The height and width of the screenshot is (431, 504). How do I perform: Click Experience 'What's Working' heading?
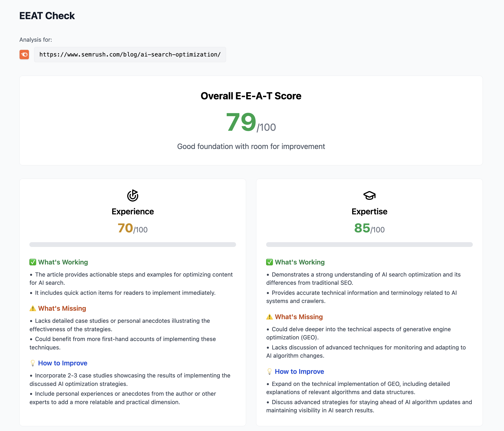[x=63, y=262]
